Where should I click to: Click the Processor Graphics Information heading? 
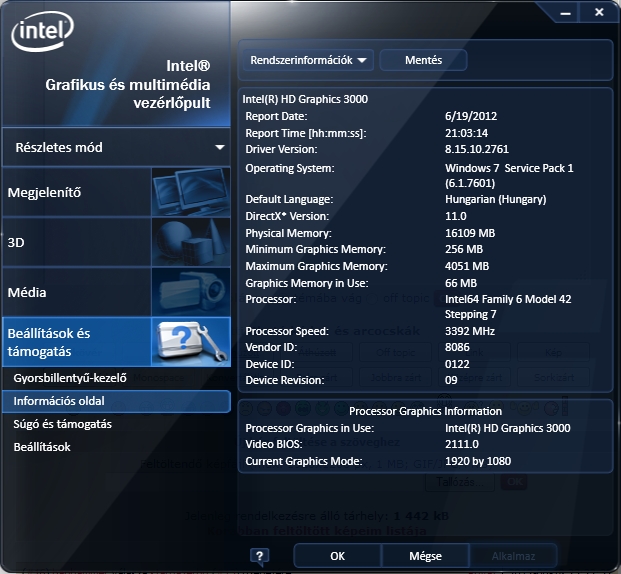click(x=425, y=411)
